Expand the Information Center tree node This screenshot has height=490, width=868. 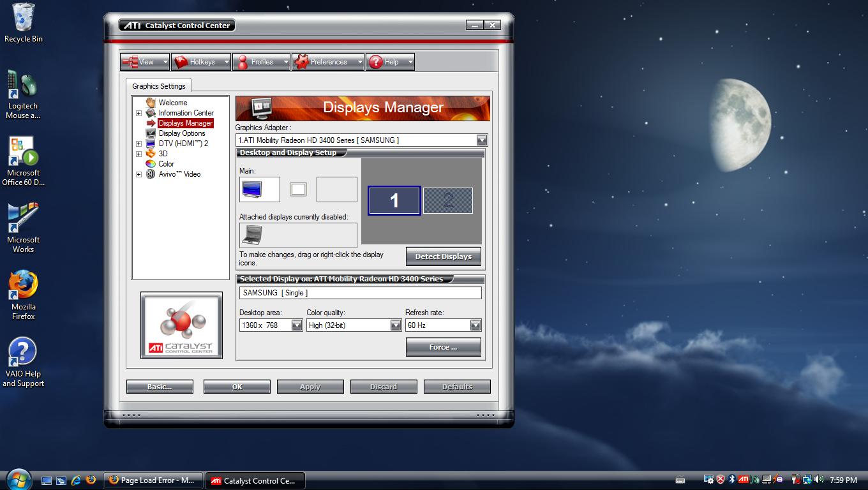point(138,113)
